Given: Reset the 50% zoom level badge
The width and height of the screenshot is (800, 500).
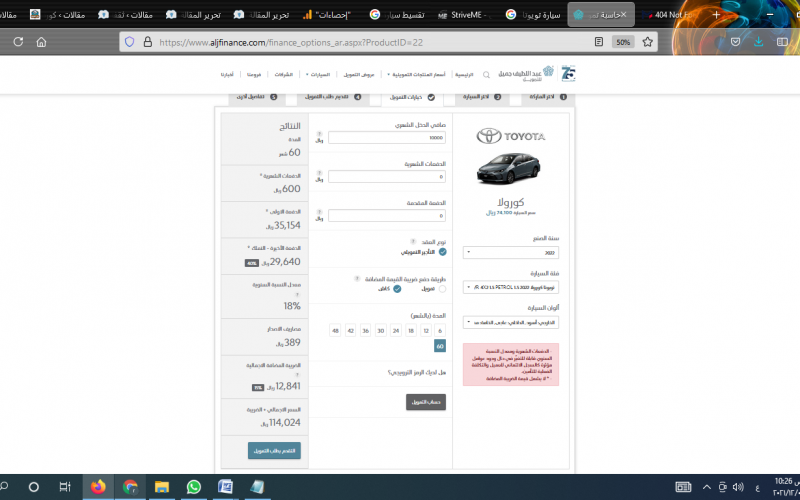Looking at the screenshot, I should point(623,42).
